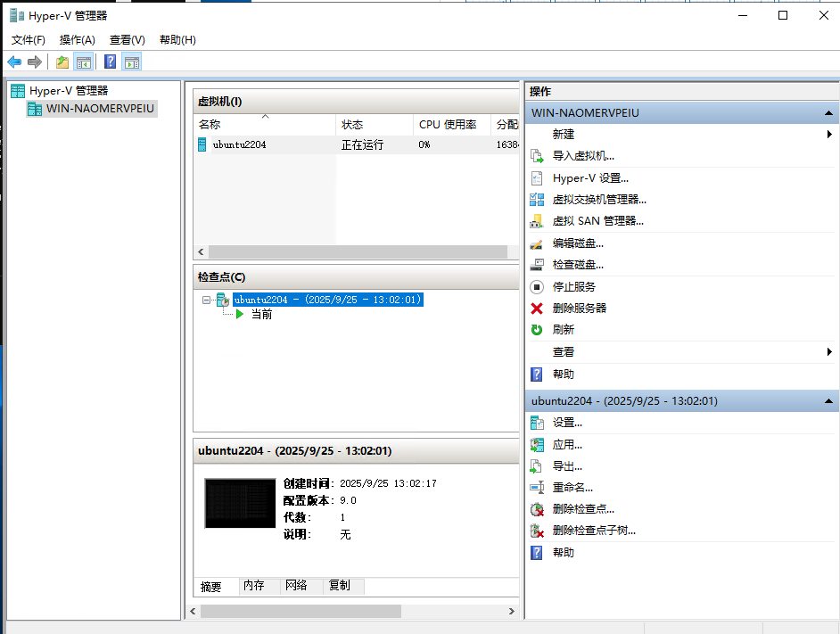Collapse the ubuntu2204 checkpoint tree node

tap(207, 301)
